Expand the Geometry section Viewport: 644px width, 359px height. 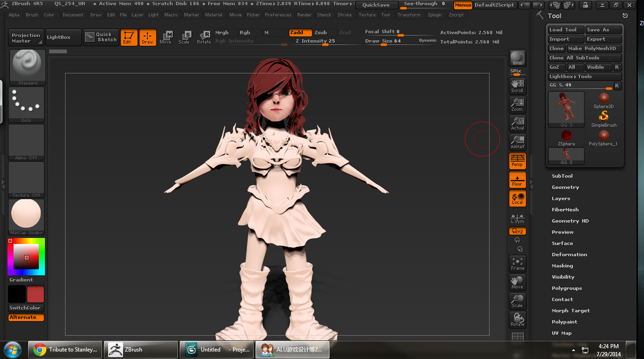pos(565,187)
